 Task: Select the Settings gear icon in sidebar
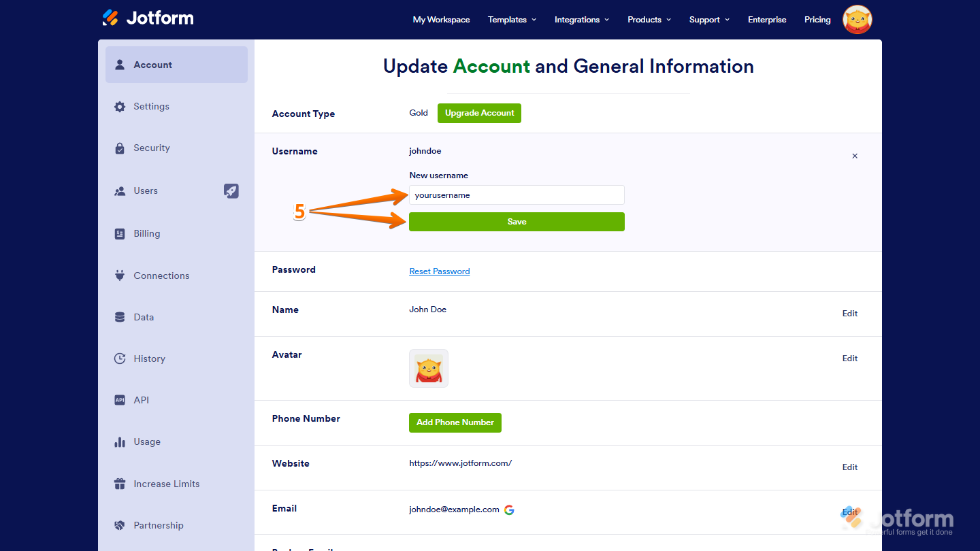pyautogui.click(x=120, y=106)
